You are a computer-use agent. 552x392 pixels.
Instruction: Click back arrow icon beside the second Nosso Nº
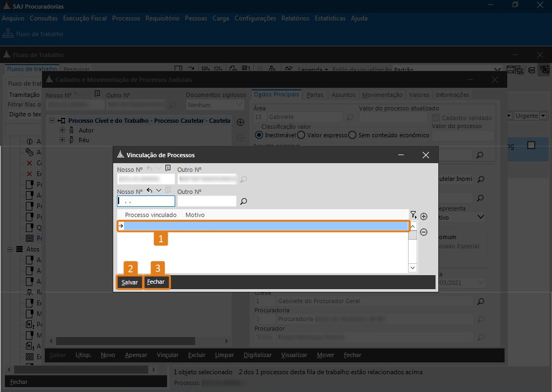coord(149,191)
